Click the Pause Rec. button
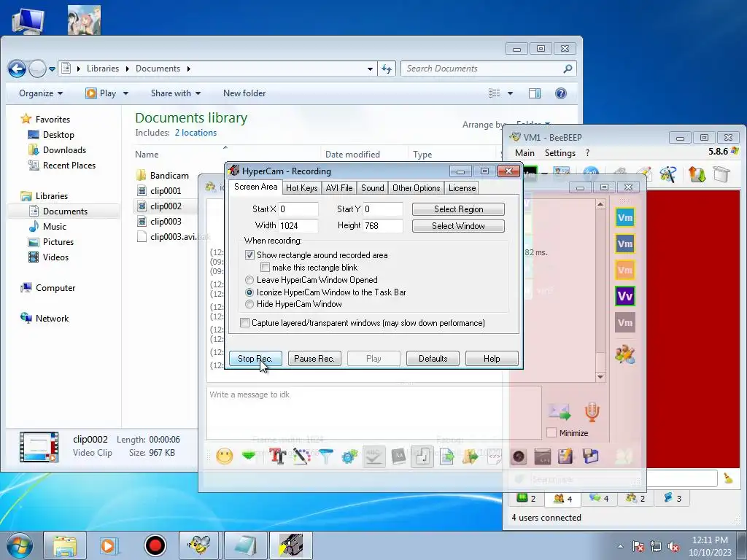 [314, 359]
